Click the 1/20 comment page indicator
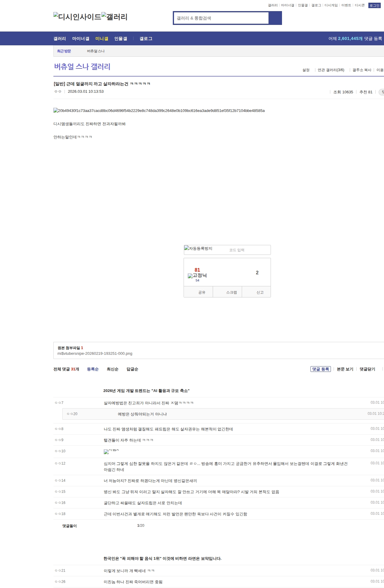384x588 pixels. (141, 526)
